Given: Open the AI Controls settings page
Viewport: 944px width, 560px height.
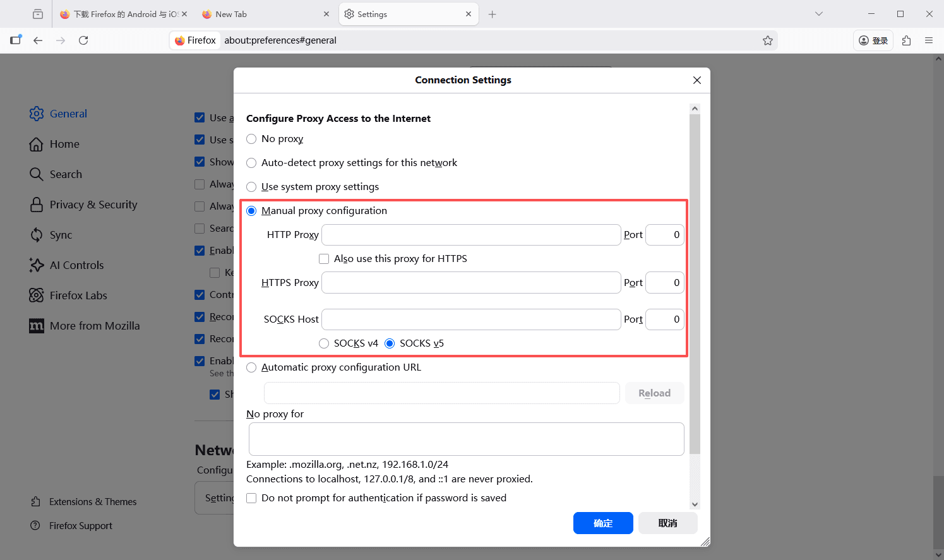Looking at the screenshot, I should 76,265.
